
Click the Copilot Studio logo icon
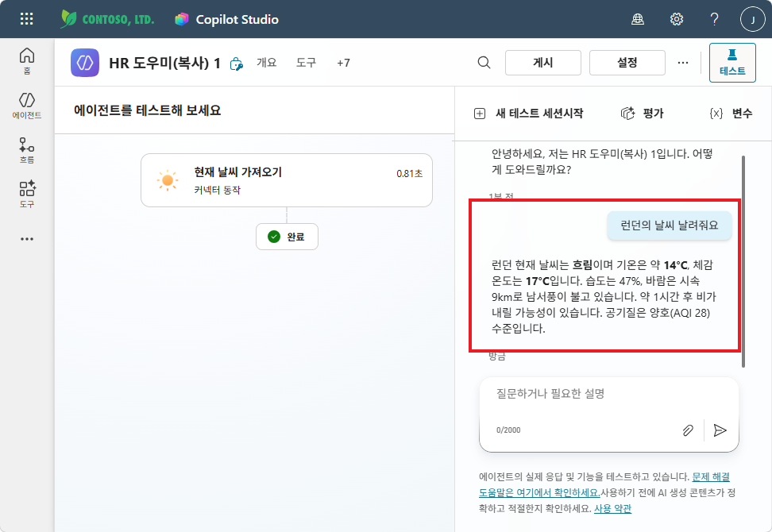(182, 19)
